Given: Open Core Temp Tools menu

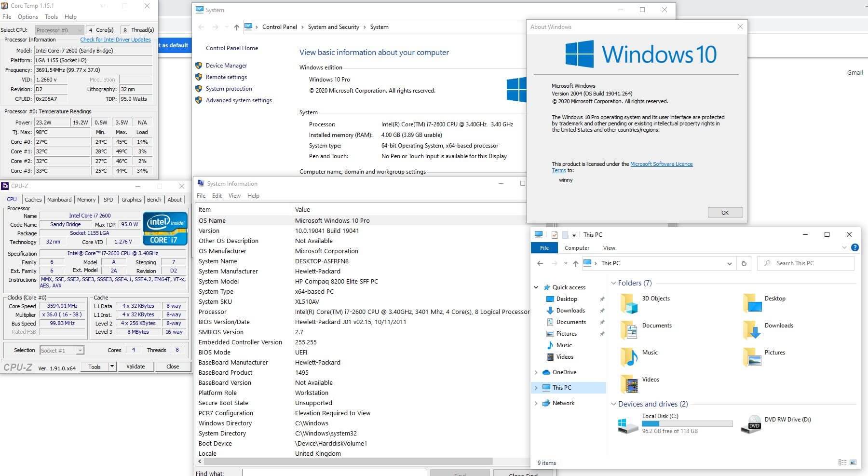Looking at the screenshot, I should pyautogui.click(x=52, y=17).
